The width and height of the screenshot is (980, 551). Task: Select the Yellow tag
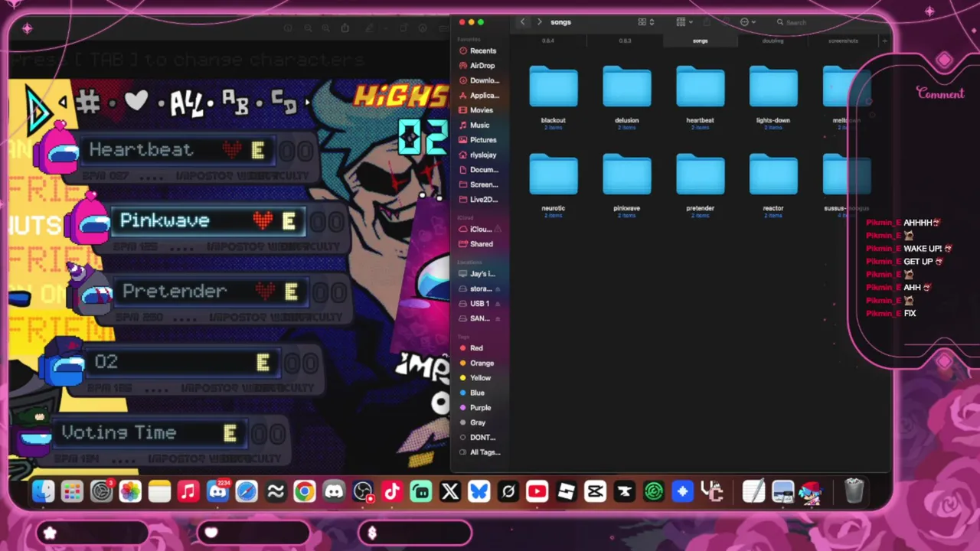(475, 378)
